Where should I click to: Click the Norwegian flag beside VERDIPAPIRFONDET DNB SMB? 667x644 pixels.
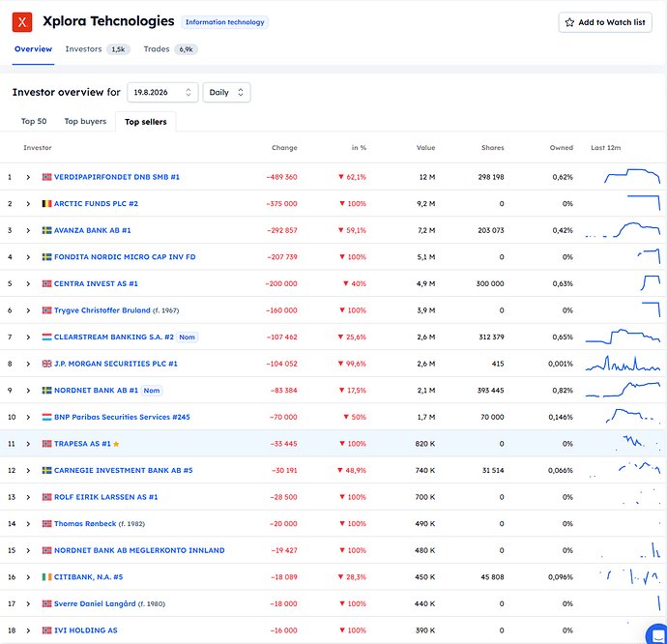(x=46, y=177)
